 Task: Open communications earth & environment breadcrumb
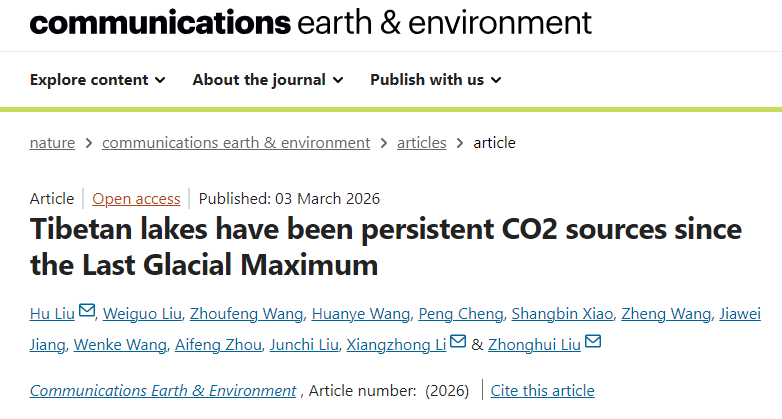coord(236,143)
